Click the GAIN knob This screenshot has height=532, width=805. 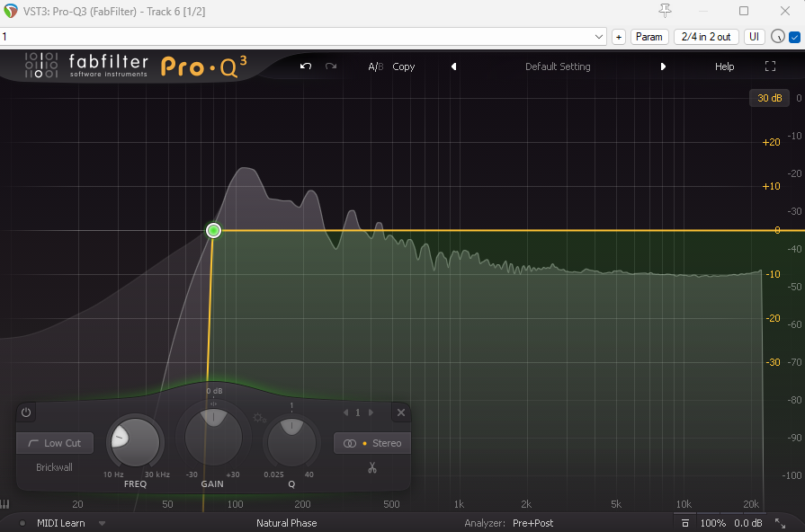click(213, 437)
